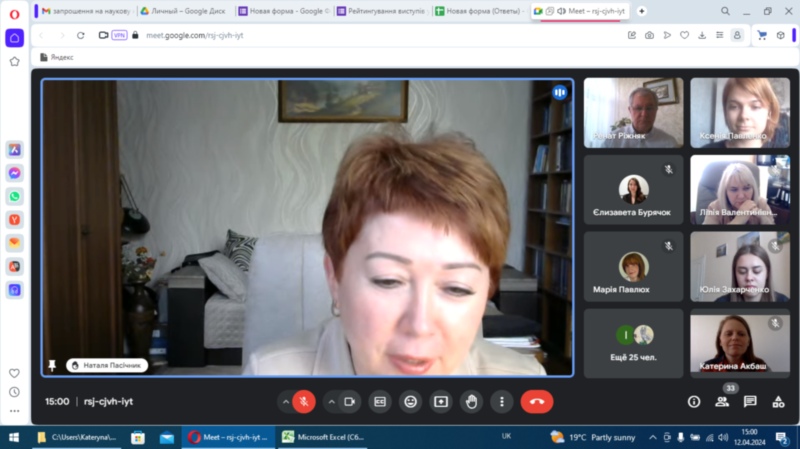Raise hand in the meeting
This screenshot has height=449, width=800.
pos(471,401)
